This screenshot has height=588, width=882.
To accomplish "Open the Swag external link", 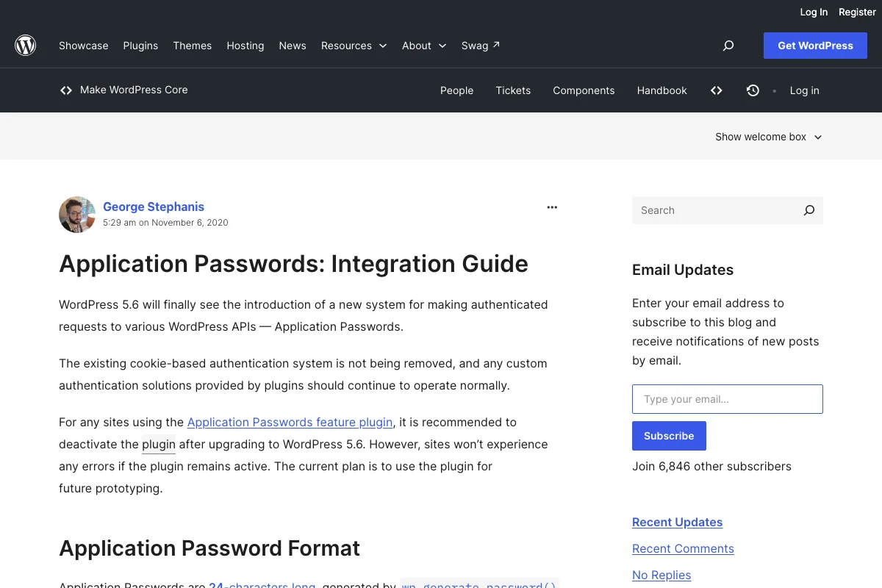I will point(481,46).
